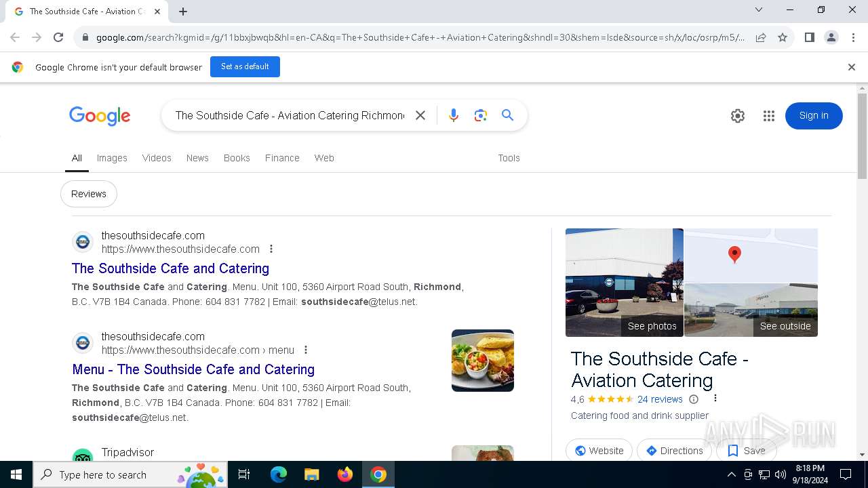The image size is (868, 488).
Task: Click the browser back arrow
Action: coord(15,37)
